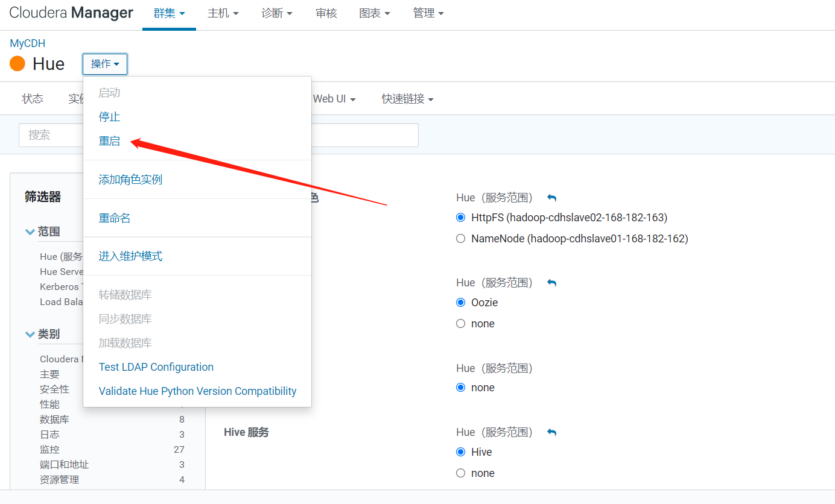Click undo arrow beside Hive service setting

point(551,432)
